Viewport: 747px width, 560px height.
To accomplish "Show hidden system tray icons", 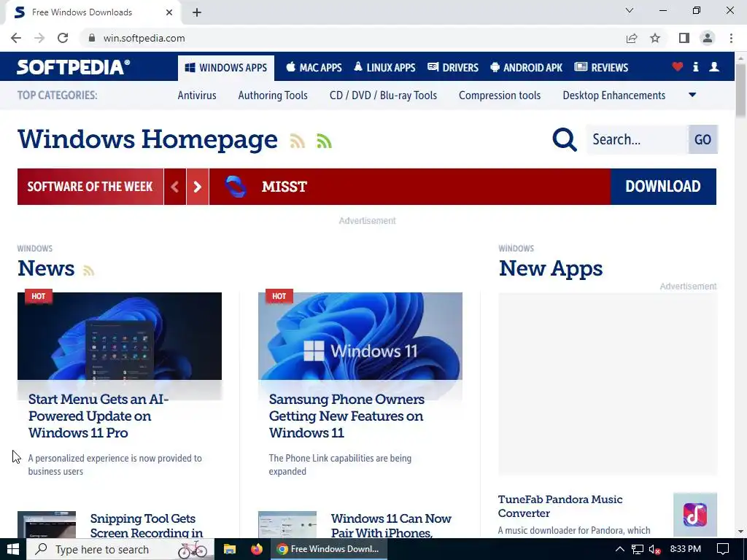I will (620, 549).
